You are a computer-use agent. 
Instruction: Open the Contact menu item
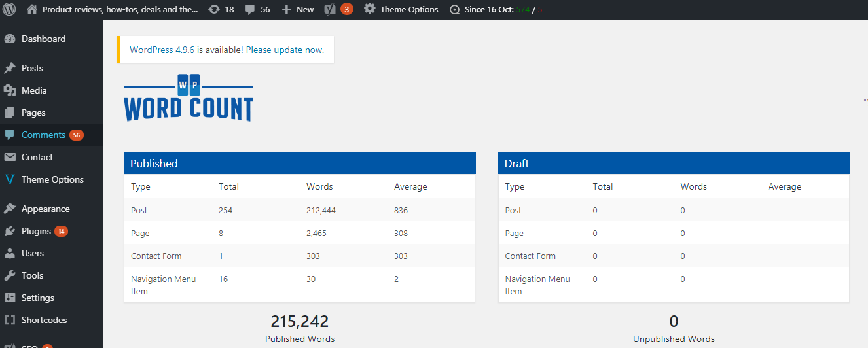(x=37, y=157)
